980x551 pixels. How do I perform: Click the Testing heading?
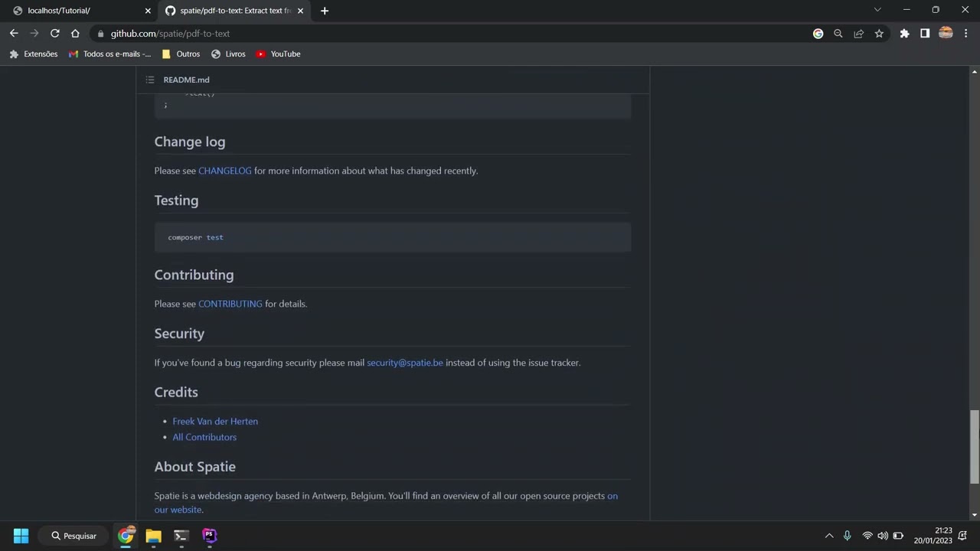(176, 201)
